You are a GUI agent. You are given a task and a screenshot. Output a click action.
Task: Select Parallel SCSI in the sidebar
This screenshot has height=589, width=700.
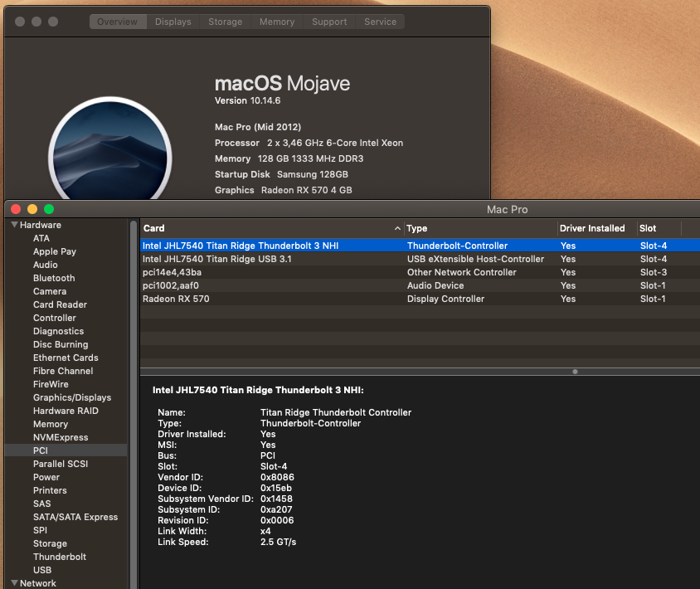[61, 464]
